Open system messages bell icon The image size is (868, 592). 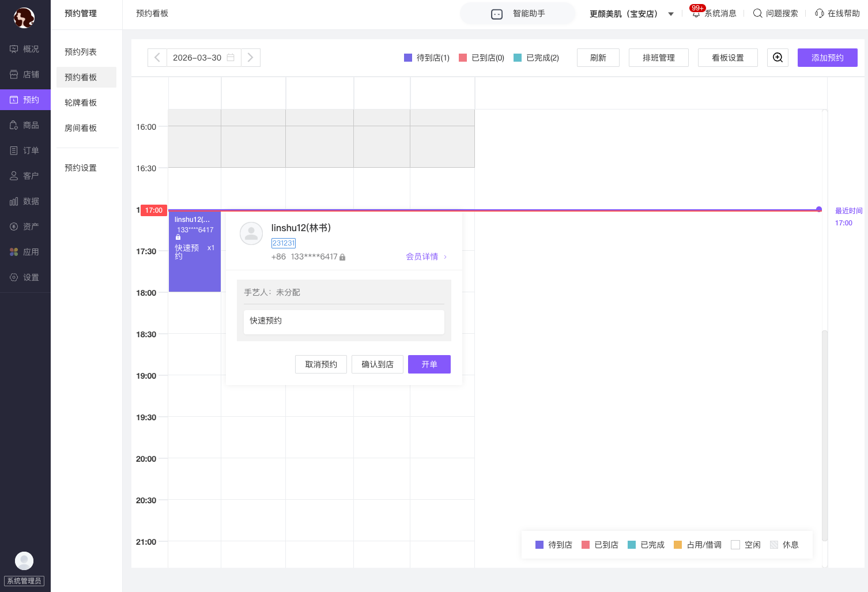pos(696,14)
